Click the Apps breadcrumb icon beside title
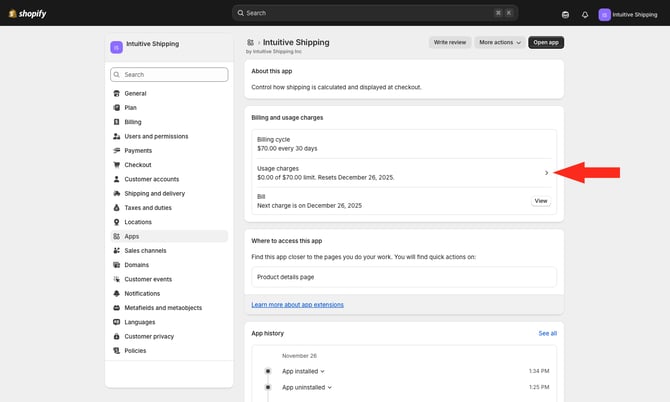This screenshot has width=670, height=402. (250, 42)
